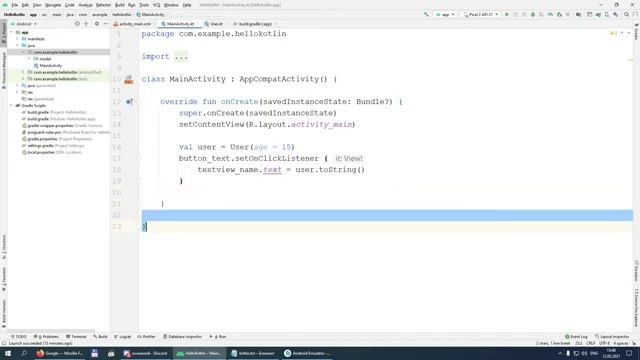Click the warnings indicator at editor top right
Image resolution: width=640 pixels, height=360 pixels.
coord(614,33)
